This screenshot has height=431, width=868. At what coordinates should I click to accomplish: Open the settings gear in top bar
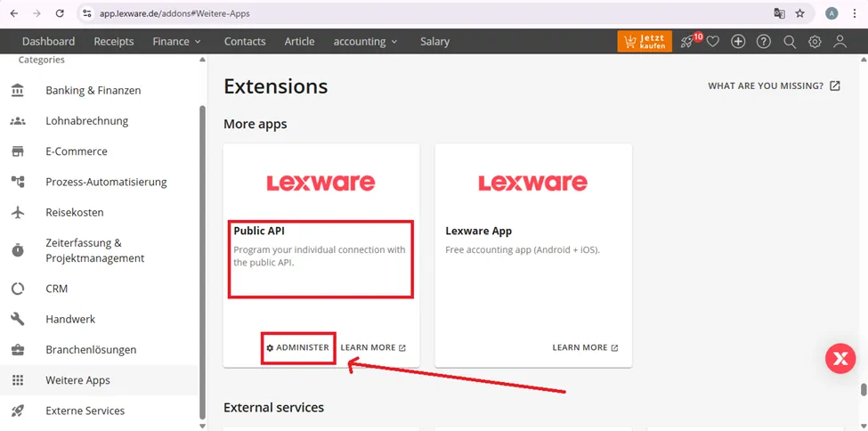(815, 42)
